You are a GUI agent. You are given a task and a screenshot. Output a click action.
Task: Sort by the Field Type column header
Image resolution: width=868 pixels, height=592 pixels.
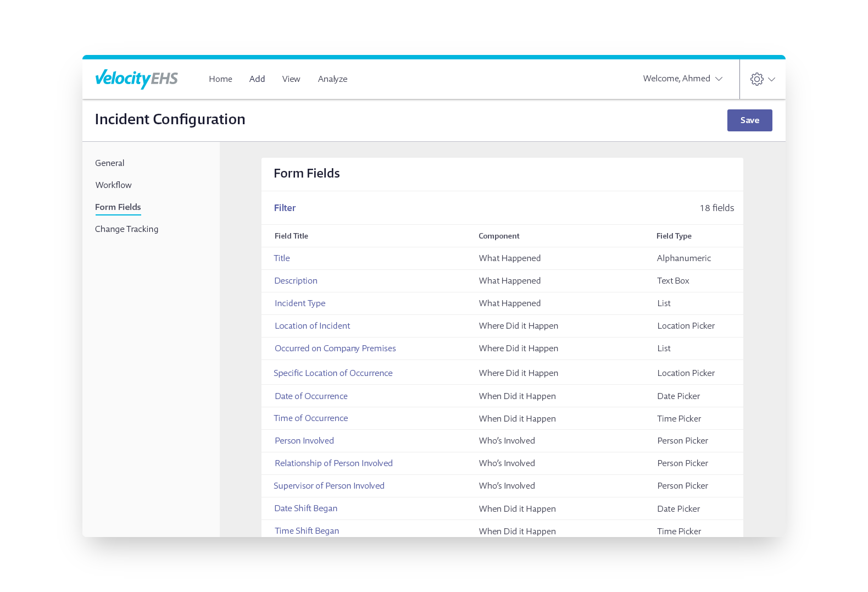674,236
